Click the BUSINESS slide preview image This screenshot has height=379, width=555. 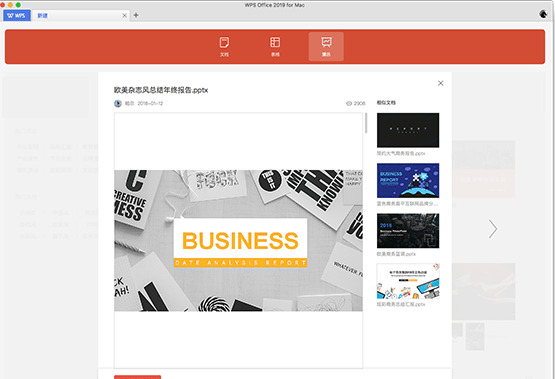[238, 241]
